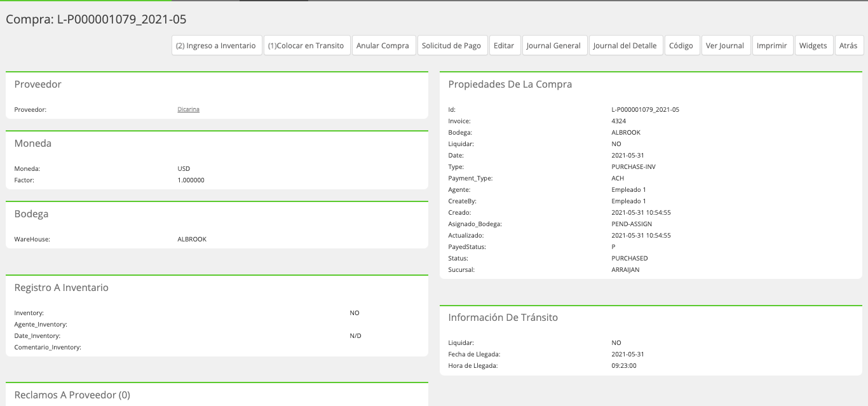Click the USD currency value
This screenshot has width=868, height=406.
tap(184, 168)
